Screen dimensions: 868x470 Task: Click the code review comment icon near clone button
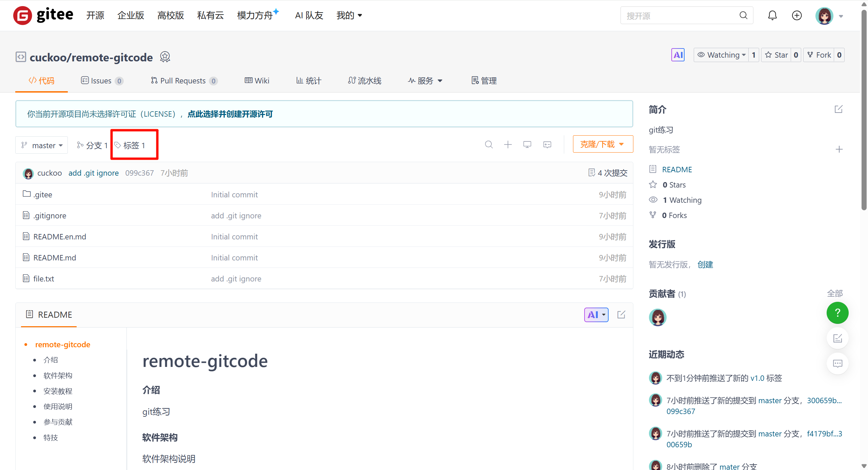[547, 144]
